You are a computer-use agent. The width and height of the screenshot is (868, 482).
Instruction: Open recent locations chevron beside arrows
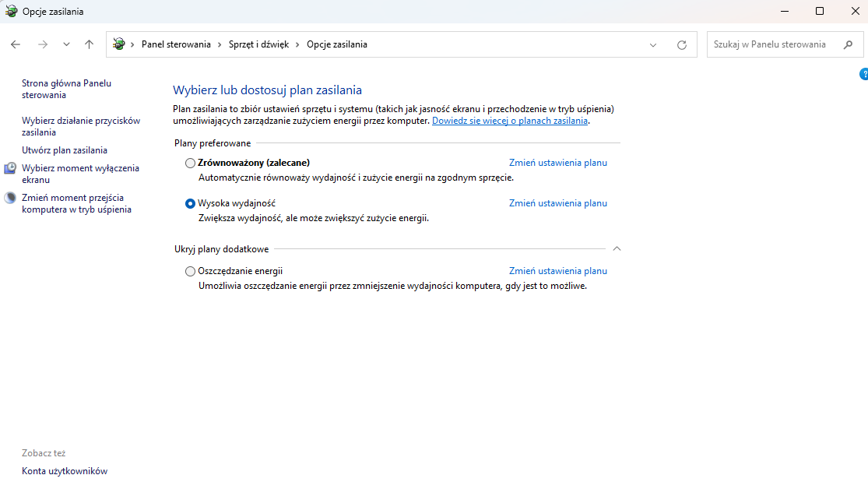click(x=66, y=44)
